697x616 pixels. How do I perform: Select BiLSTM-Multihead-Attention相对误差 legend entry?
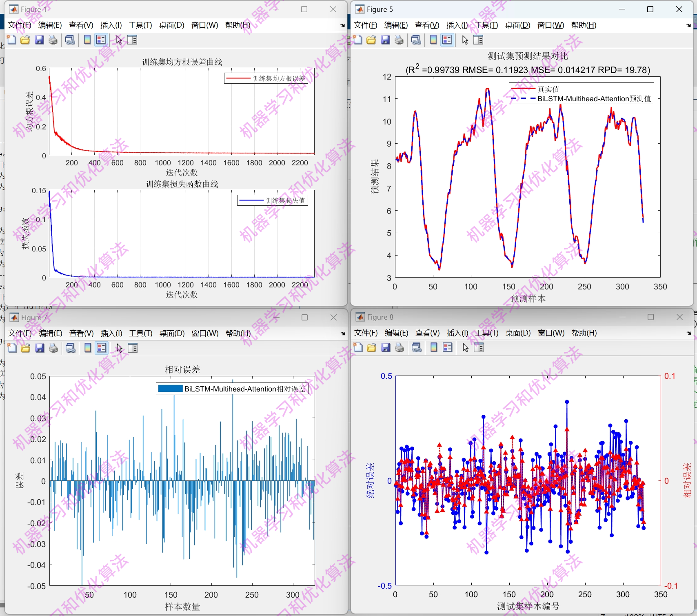click(x=232, y=389)
